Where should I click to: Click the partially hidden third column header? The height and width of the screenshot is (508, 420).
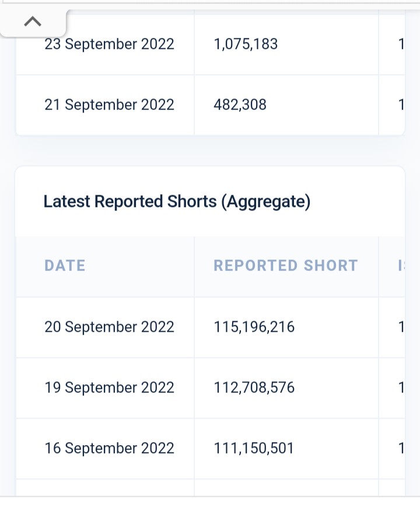tap(392, 267)
